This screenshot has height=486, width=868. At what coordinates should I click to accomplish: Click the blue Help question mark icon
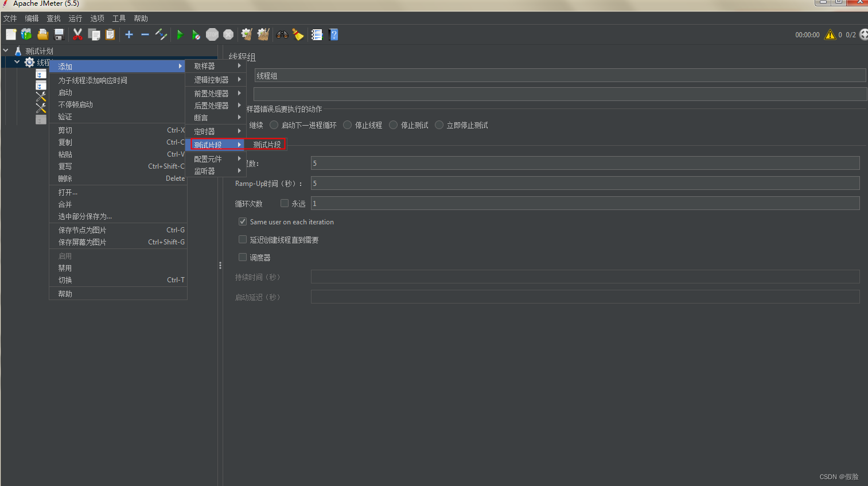click(x=333, y=34)
